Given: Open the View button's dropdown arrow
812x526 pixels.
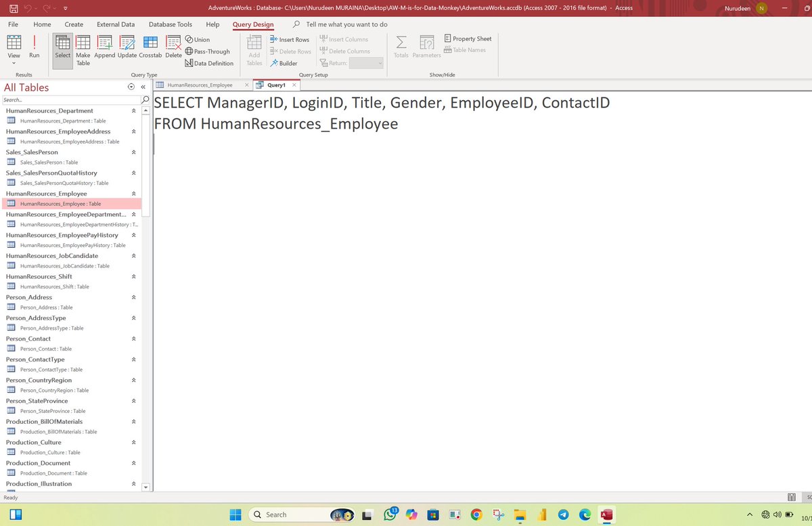Looking at the screenshot, I should point(14,63).
